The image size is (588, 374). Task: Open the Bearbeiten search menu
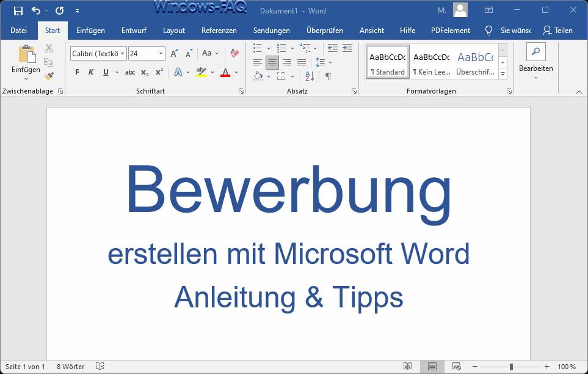click(x=536, y=62)
